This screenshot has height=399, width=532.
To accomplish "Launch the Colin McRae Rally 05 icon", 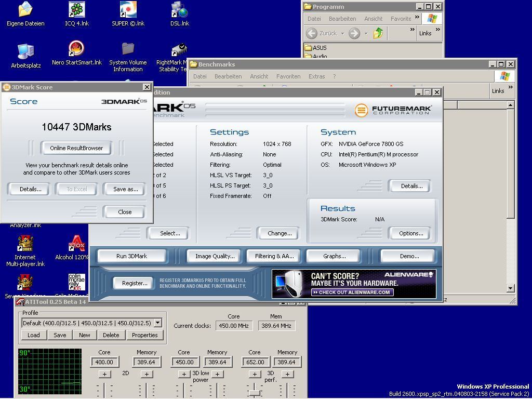I will coord(77,282).
